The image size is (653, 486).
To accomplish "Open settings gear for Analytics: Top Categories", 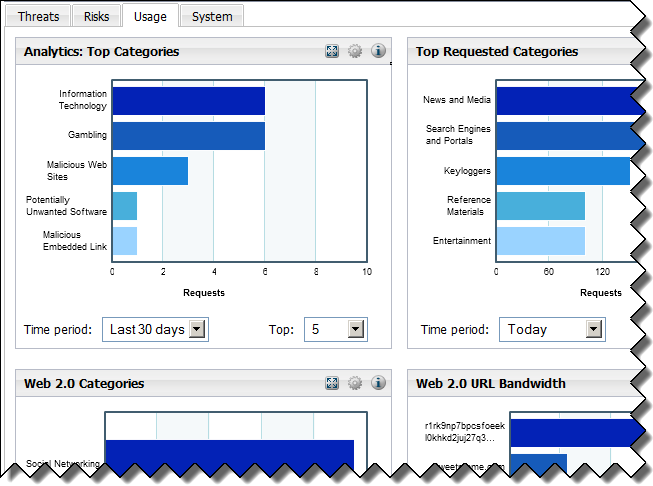I will click(x=355, y=51).
